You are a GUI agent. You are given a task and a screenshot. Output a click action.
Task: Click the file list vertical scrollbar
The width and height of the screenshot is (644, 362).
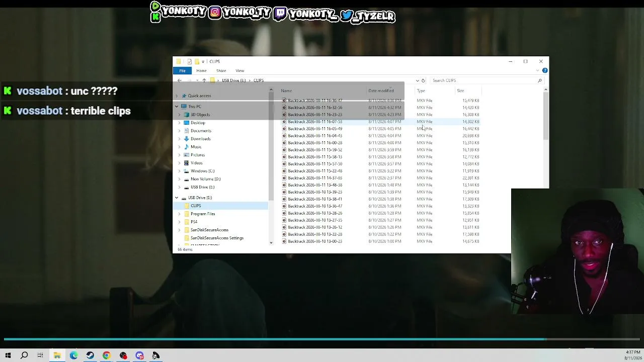(546, 117)
